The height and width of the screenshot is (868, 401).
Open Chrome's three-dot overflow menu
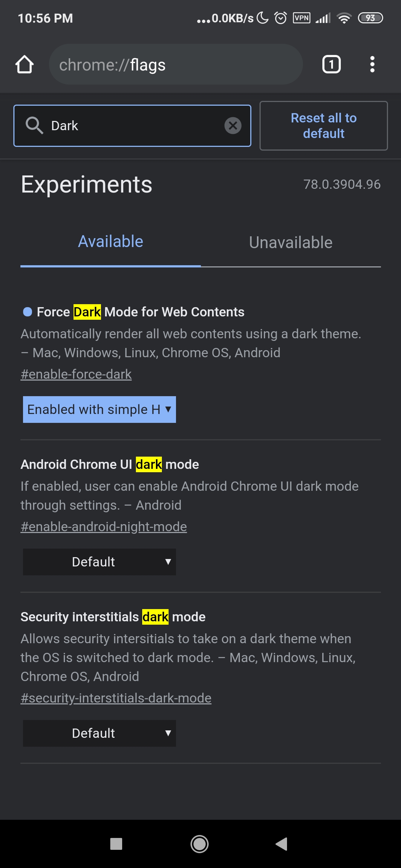click(x=372, y=64)
